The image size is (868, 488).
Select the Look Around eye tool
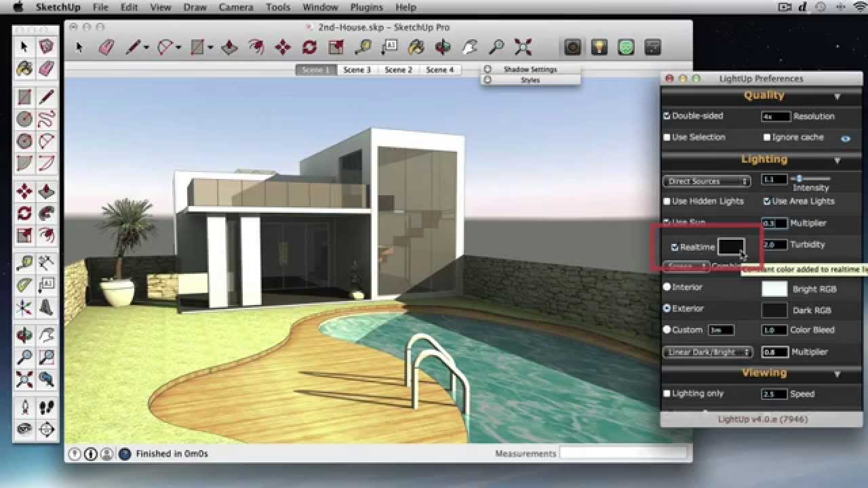click(24, 428)
